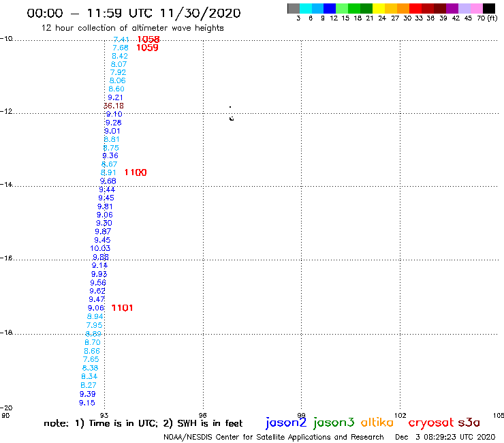504x443 pixels.
Task: Click the 9.56 wave height value
Action: 98,282
